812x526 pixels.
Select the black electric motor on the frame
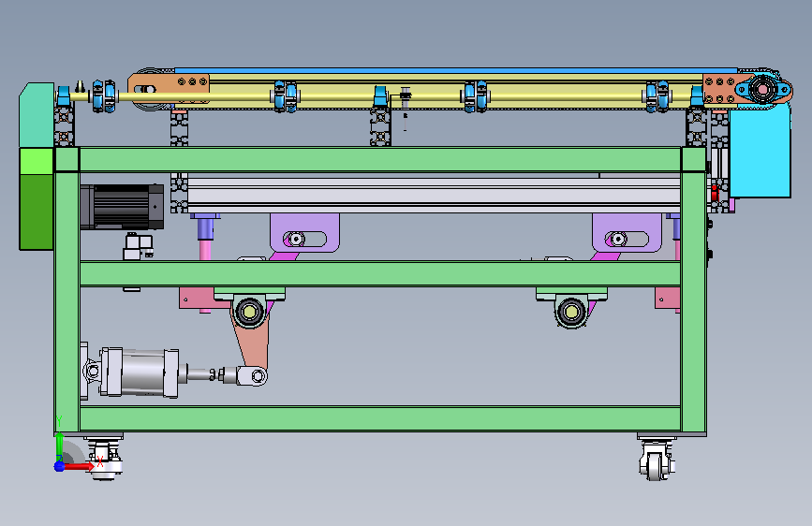point(122,207)
